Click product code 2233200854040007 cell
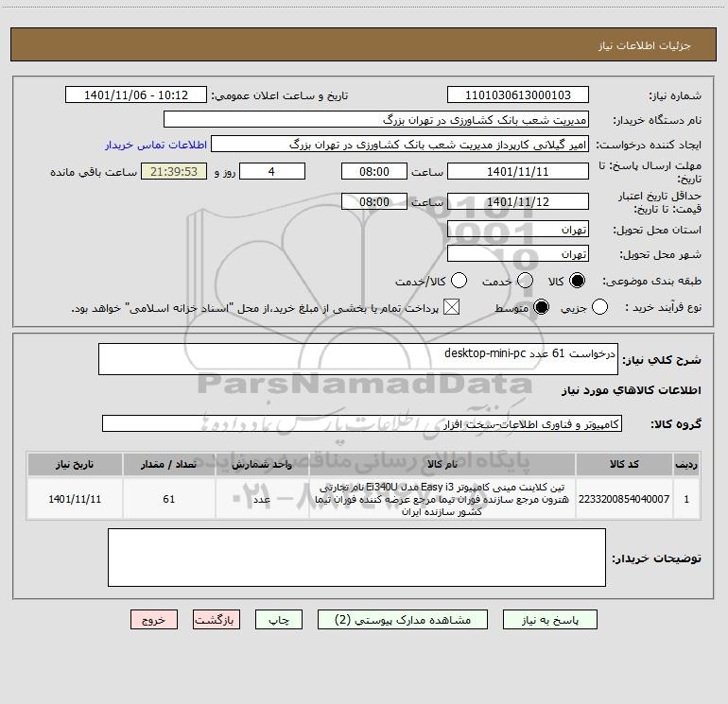 (624, 499)
